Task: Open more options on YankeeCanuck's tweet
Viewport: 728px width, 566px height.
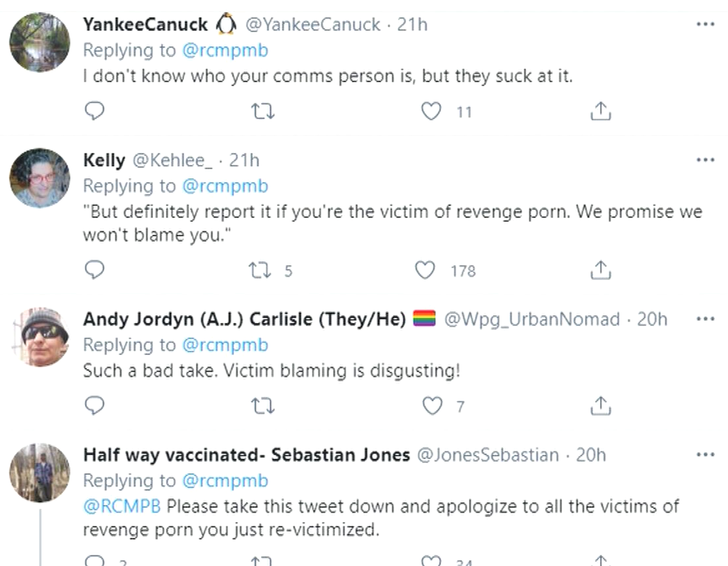Action: coord(705,24)
